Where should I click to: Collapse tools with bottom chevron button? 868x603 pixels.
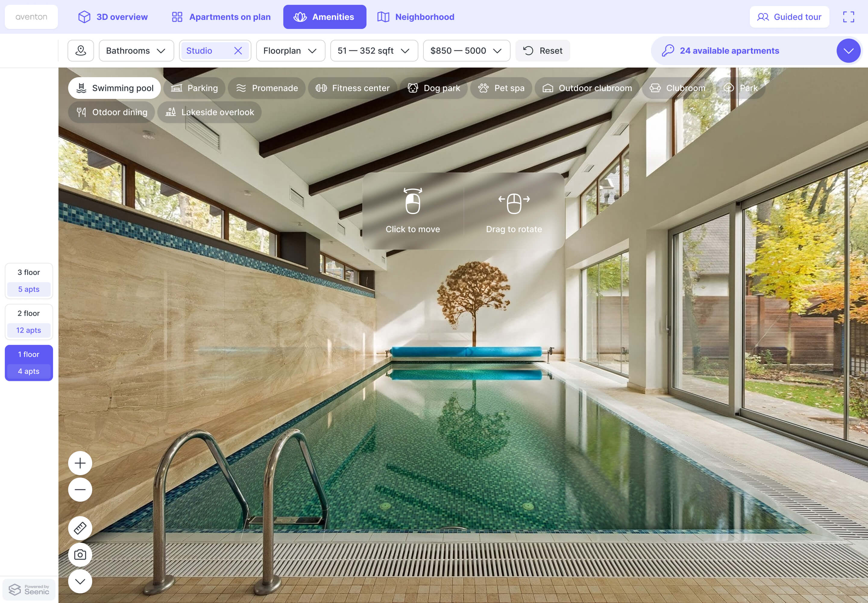pyautogui.click(x=80, y=582)
